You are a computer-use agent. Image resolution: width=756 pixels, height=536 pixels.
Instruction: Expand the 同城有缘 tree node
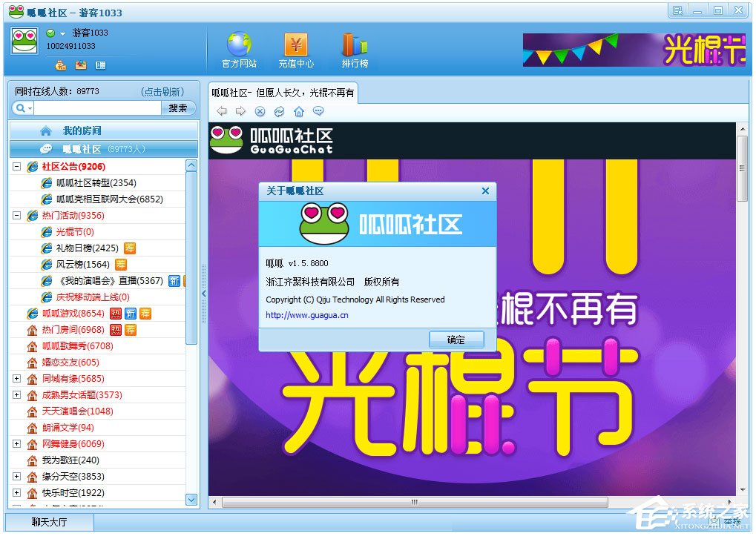coord(16,379)
